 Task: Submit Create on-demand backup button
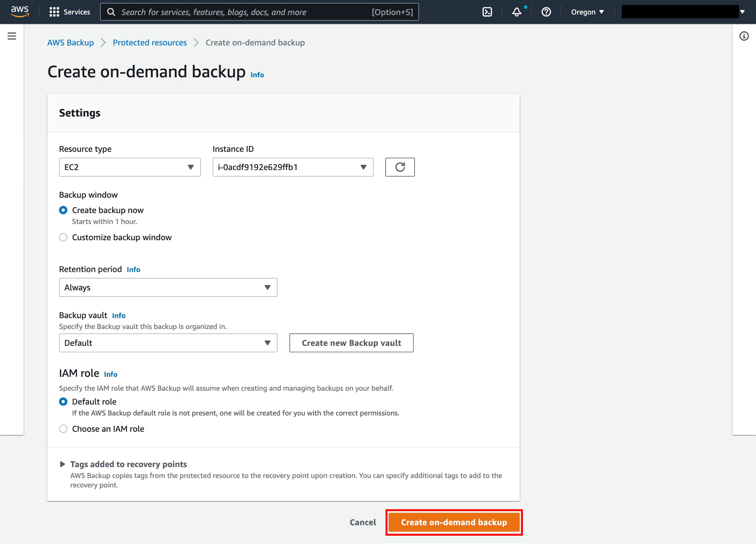click(x=454, y=522)
